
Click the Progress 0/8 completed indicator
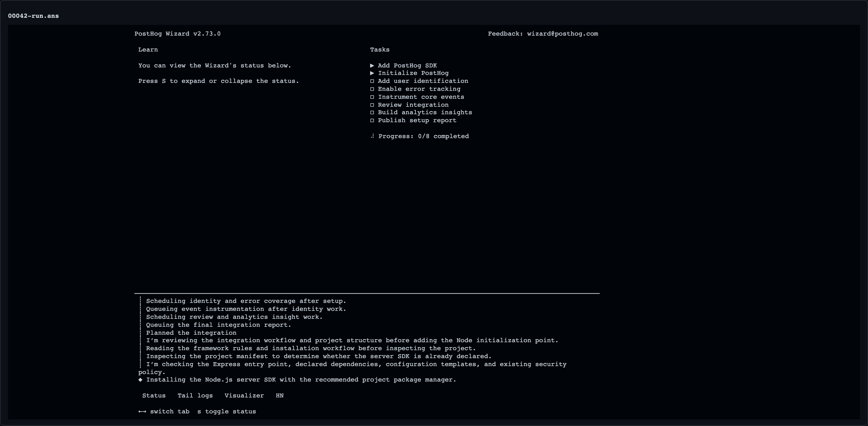pos(423,136)
